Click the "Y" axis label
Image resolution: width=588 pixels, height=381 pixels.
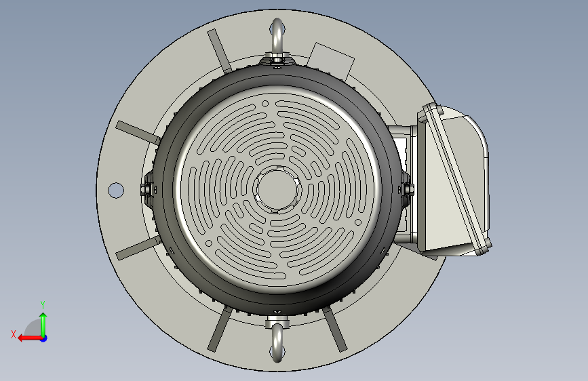click(x=43, y=304)
